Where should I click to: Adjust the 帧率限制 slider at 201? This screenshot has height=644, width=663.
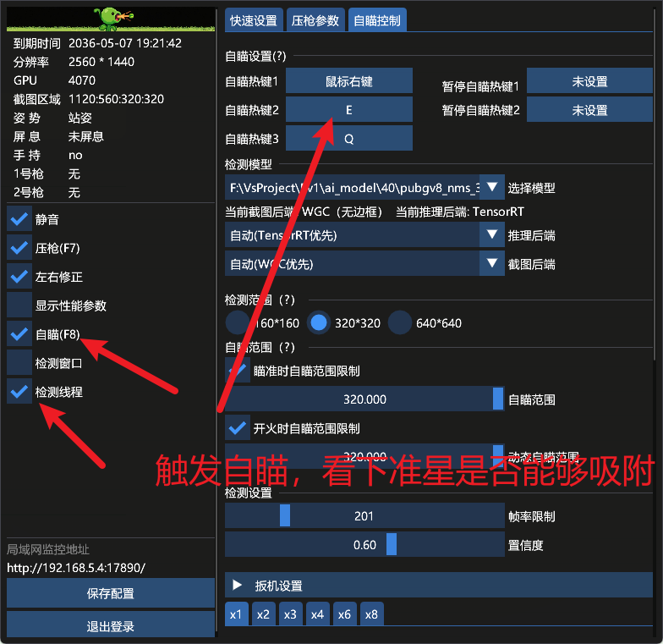tap(364, 515)
